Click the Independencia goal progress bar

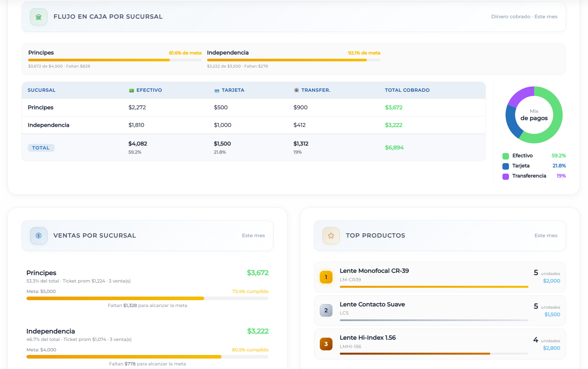[x=293, y=60]
